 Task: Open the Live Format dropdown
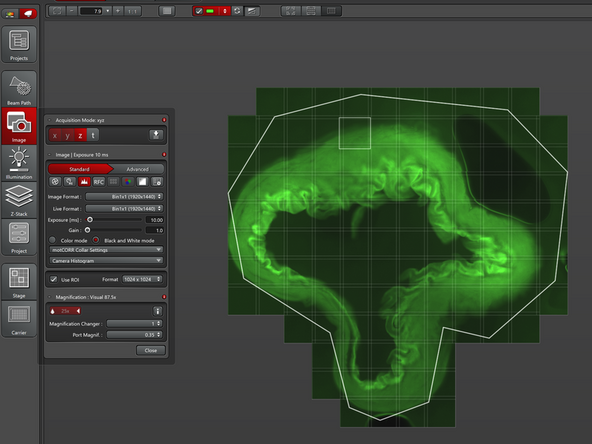click(125, 208)
